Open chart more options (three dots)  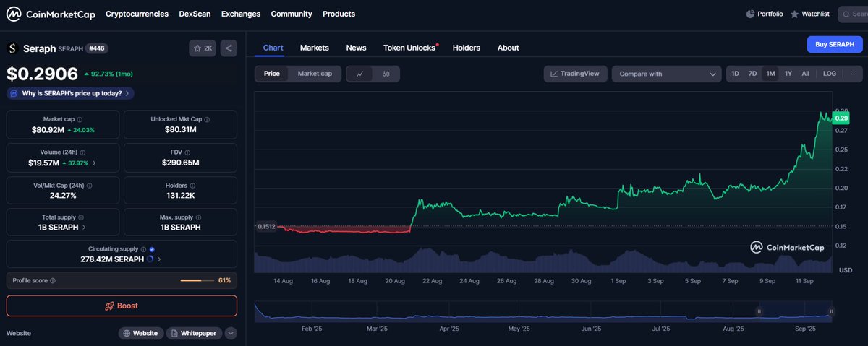(x=853, y=74)
